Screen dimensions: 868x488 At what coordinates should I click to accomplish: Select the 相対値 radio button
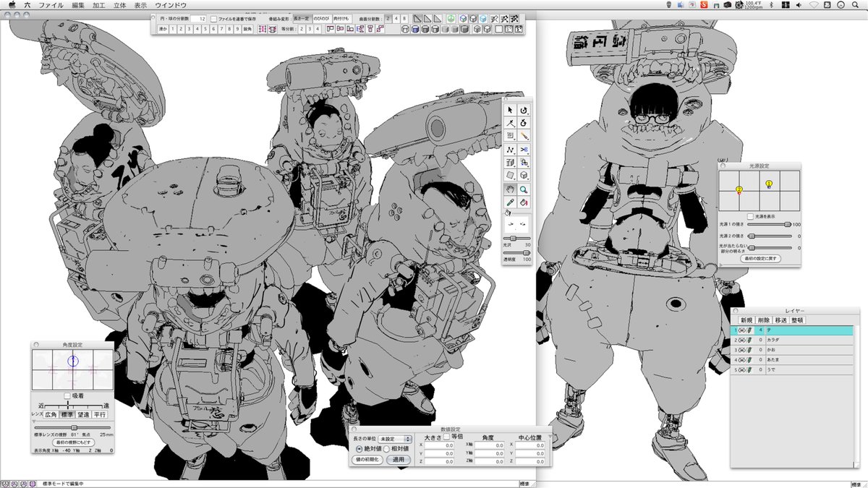(386, 448)
